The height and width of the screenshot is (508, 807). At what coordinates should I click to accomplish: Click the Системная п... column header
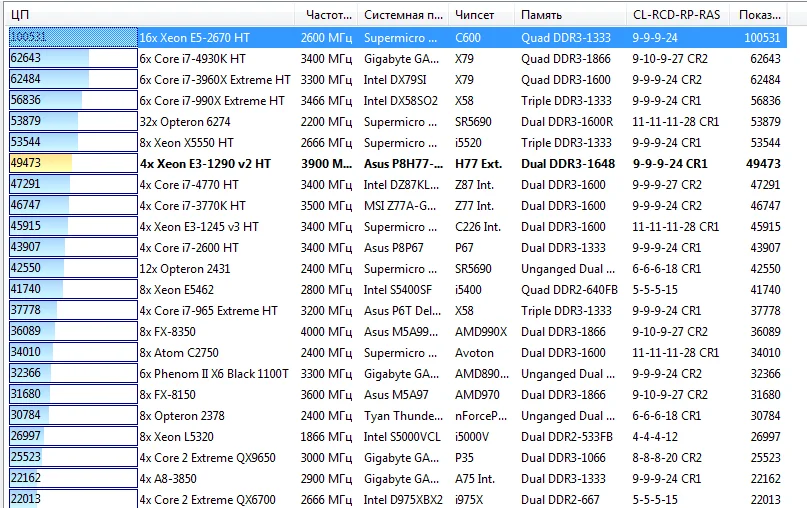coord(403,14)
